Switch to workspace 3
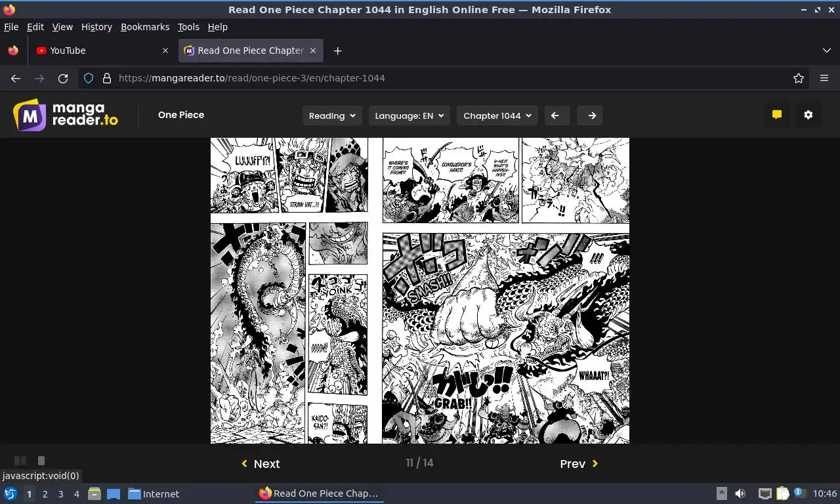 60,494
